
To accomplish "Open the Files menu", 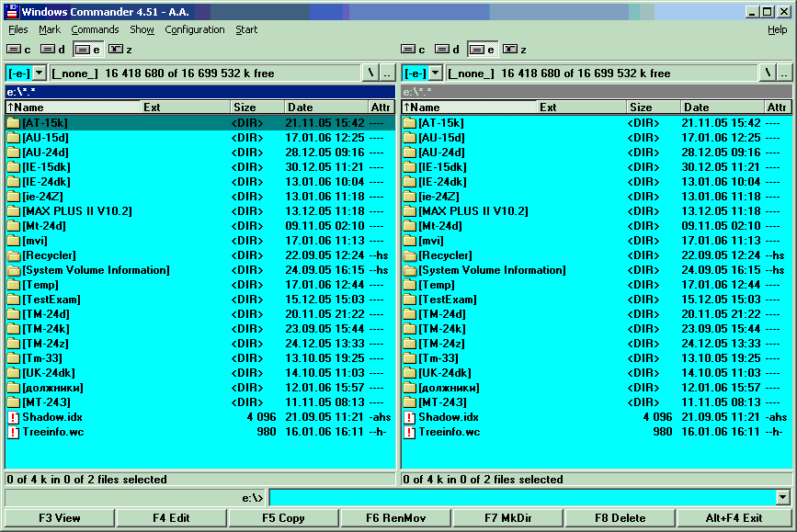I will pyautogui.click(x=18, y=29).
